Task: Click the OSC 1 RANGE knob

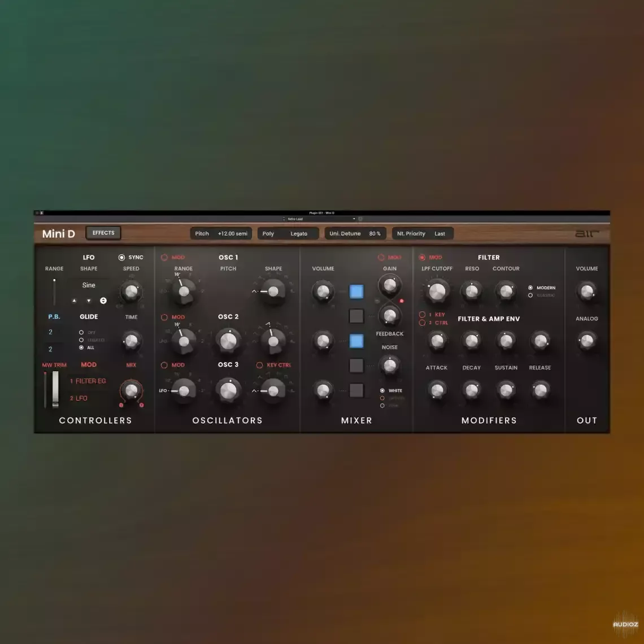Action: coord(184,291)
